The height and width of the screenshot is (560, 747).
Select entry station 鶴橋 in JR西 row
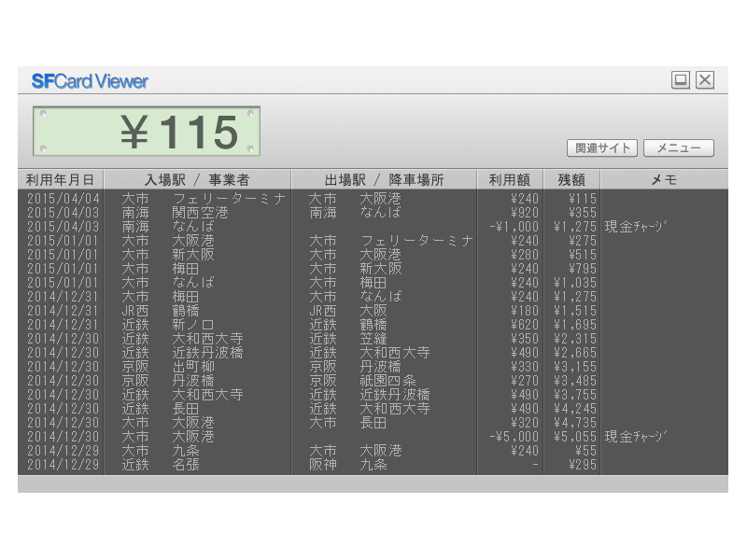[x=186, y=311]
